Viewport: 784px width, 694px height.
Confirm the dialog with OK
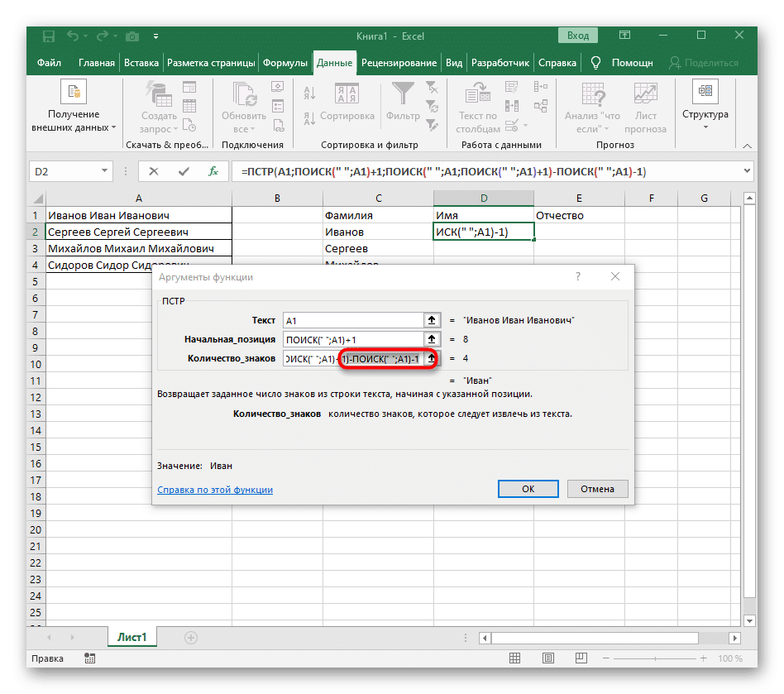coord(528,488)
